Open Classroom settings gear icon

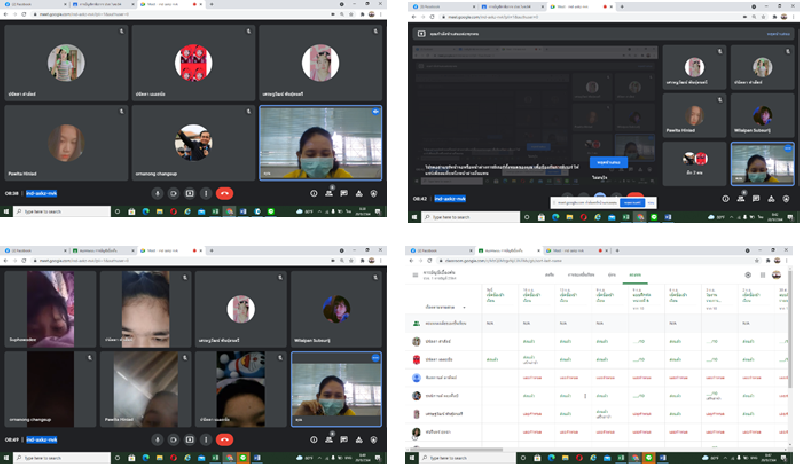(748, 274)
